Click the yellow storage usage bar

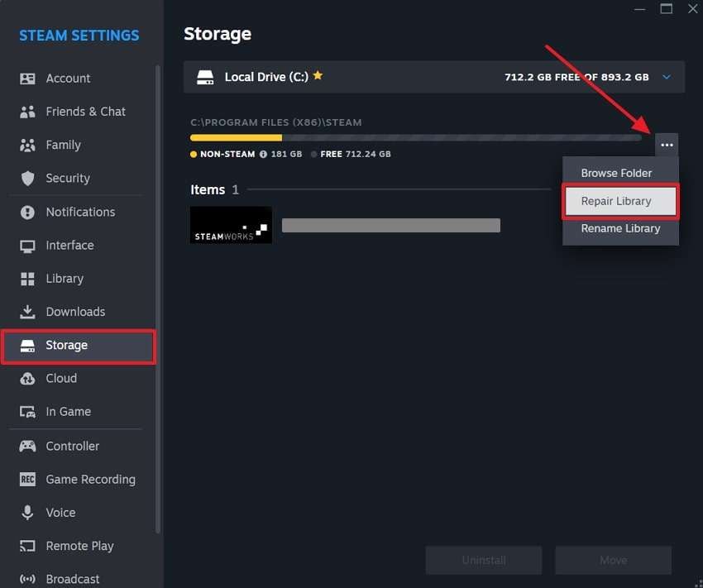[236, 138]
